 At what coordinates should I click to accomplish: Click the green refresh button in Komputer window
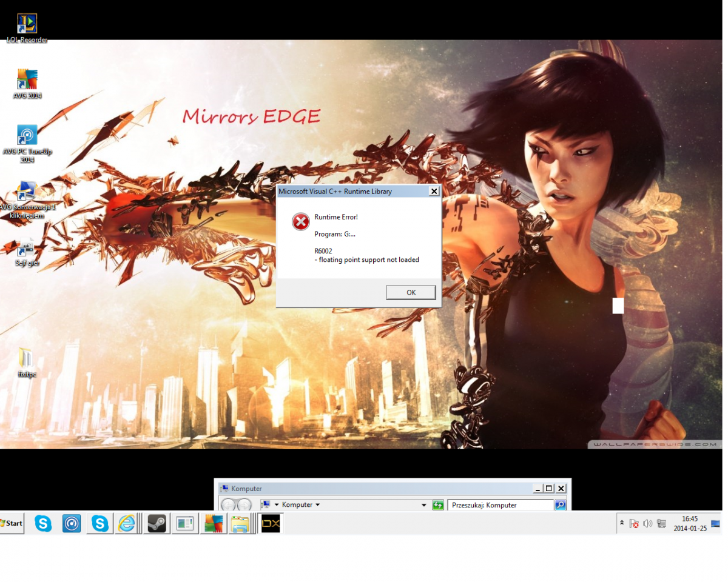coord(438,505)
